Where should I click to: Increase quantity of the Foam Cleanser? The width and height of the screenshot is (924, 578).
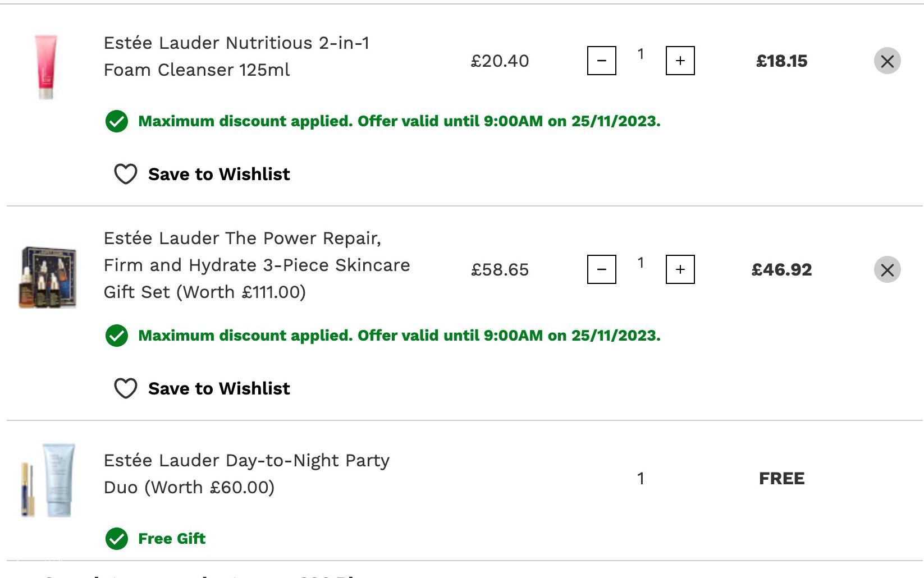pyautogui.click(x=680, y=61)
